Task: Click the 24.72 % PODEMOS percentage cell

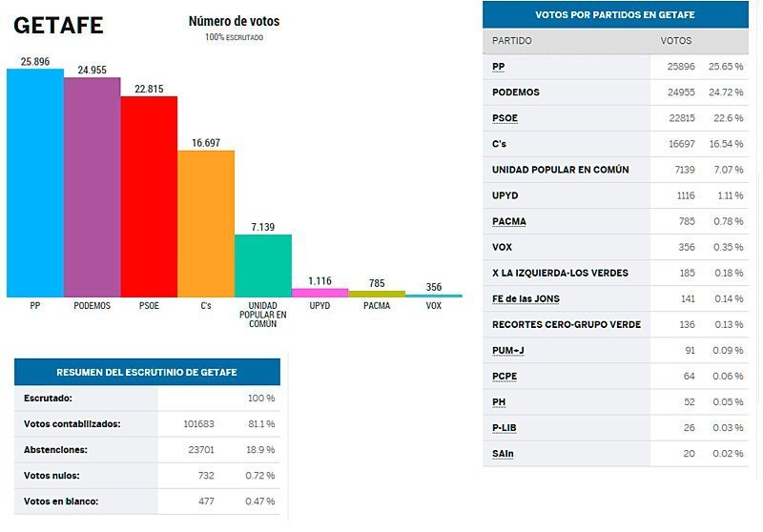Action: coord(726,92)
